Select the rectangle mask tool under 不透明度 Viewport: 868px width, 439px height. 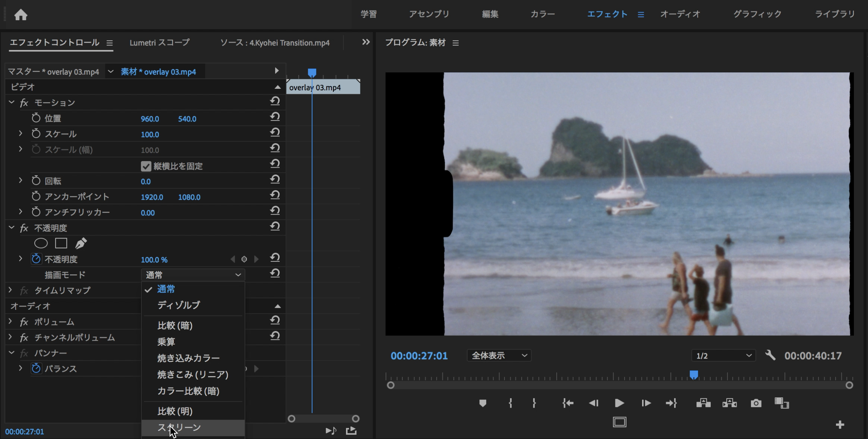click(x=61, y=243)
